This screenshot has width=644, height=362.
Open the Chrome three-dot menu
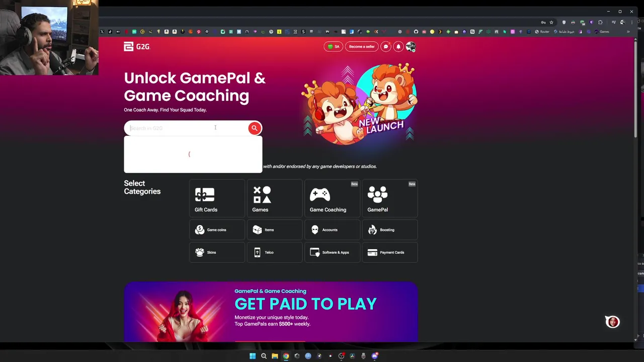632,23
